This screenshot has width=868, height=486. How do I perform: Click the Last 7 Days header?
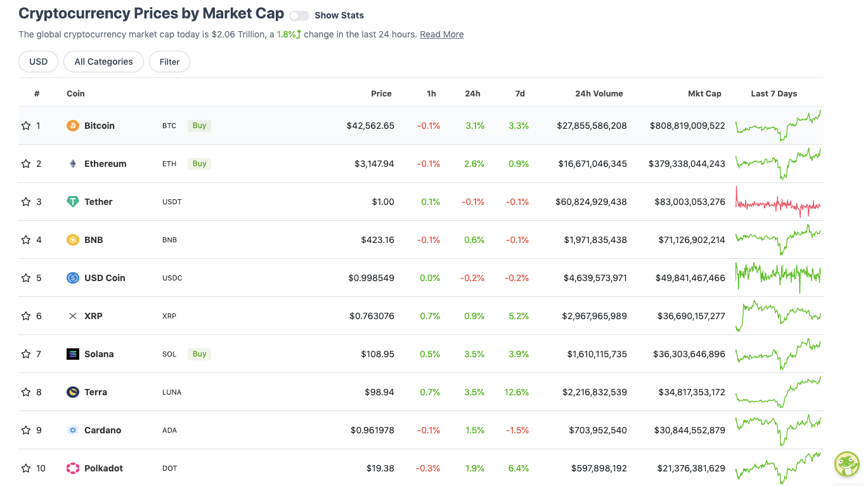(774, 93)
